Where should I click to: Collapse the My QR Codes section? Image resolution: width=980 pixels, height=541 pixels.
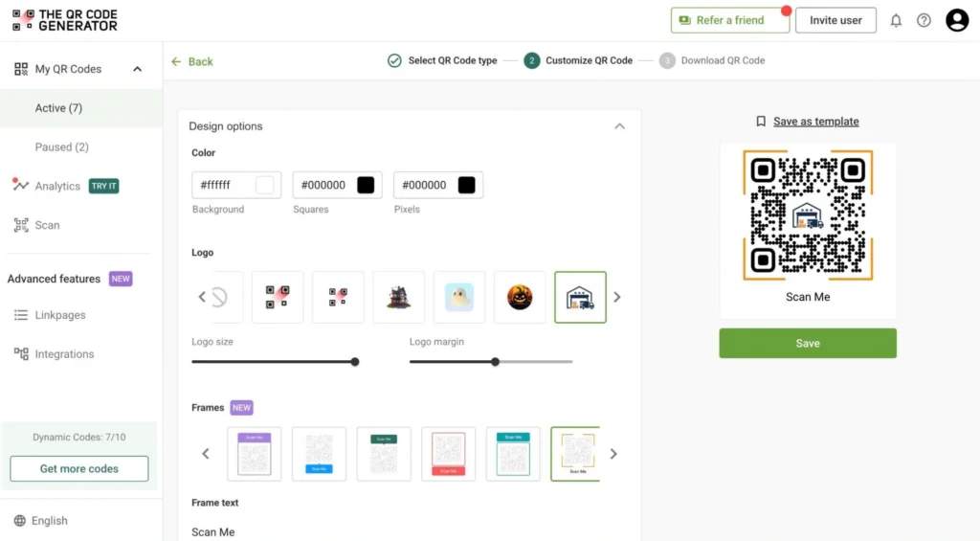pos(138,69)
